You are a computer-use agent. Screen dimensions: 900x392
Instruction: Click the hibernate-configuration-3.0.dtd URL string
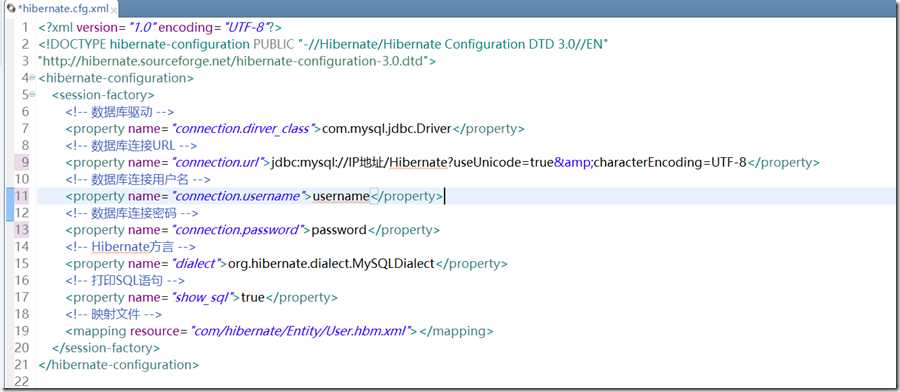[234, 61]
